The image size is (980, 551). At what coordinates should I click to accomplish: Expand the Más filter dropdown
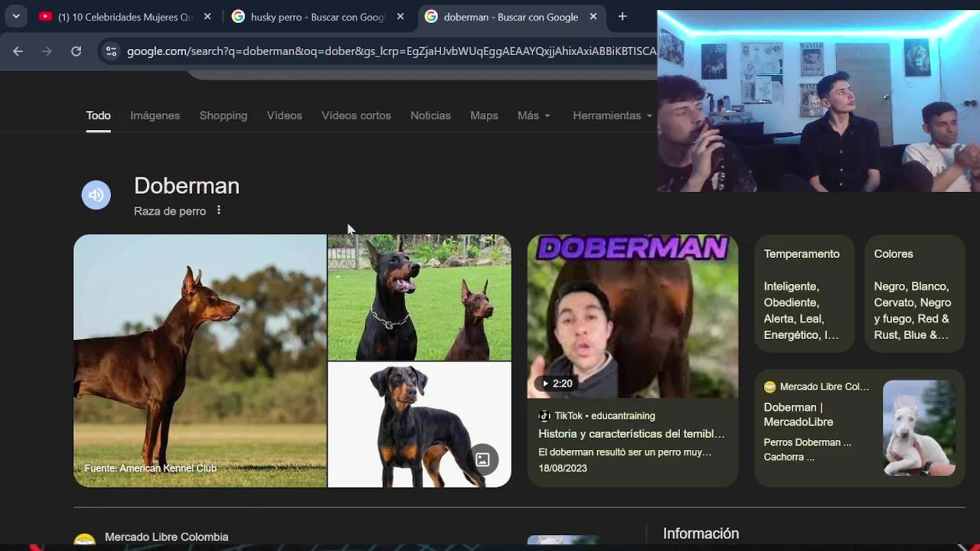(x=534, y=116)
